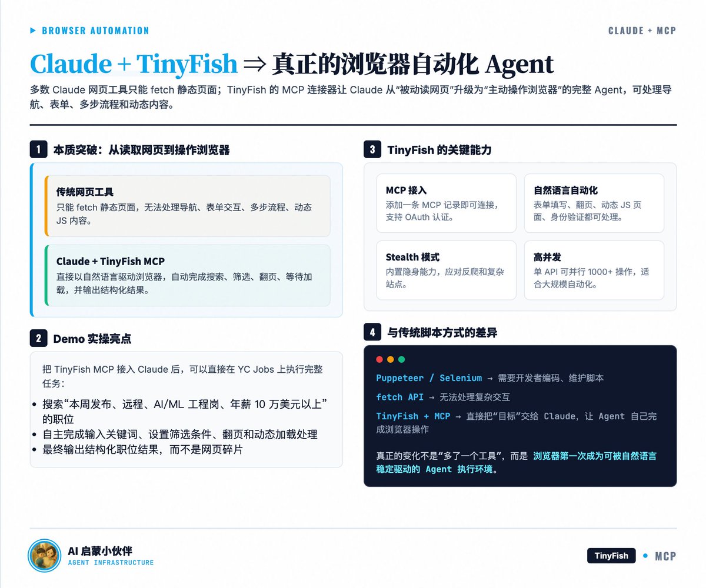
Task: Click subtitle paragraph starting 多数 Claude 网页工具
Action: pos(352,97)
